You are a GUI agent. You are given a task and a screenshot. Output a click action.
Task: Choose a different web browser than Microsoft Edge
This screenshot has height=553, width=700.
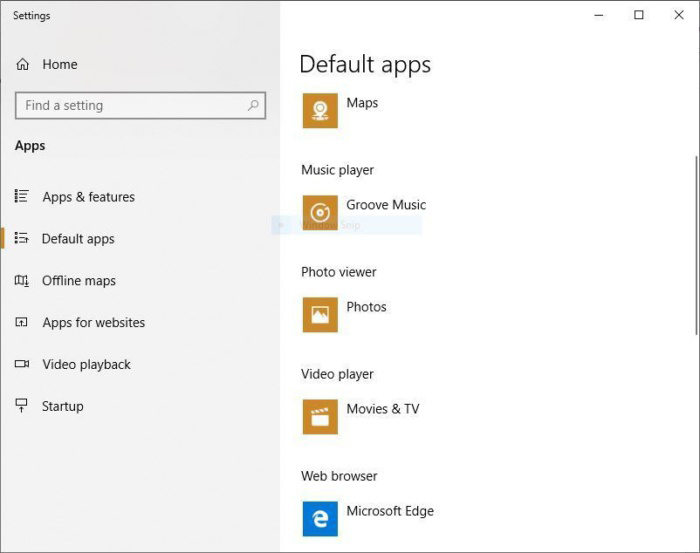click(x=390, y=511)
